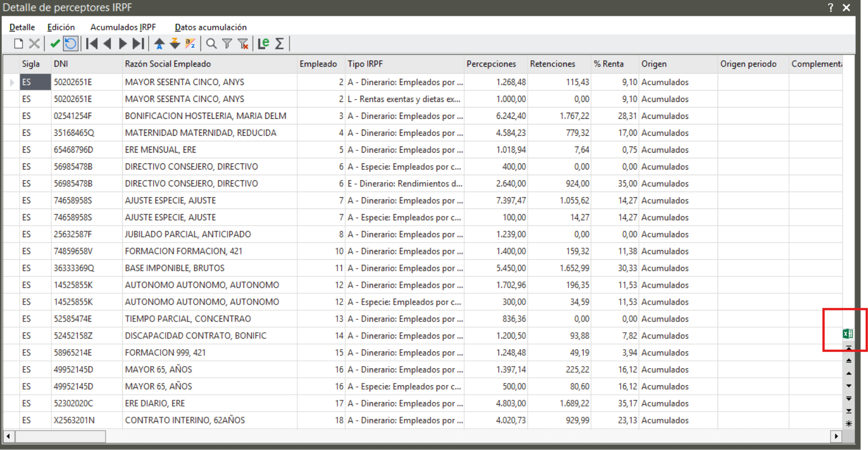Click the horizontal scrollbar left arrow
Screen dimensions: 868x450
coord(9,436)
